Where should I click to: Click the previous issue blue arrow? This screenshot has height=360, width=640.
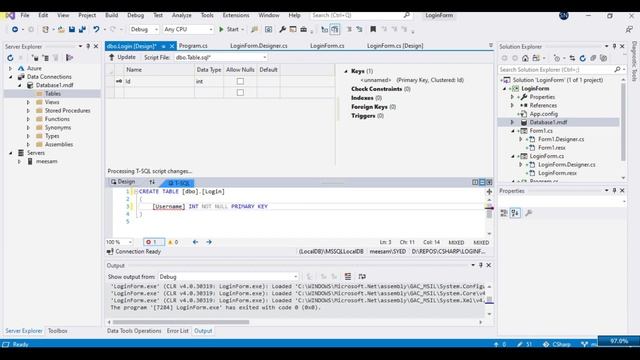(196, 242)
